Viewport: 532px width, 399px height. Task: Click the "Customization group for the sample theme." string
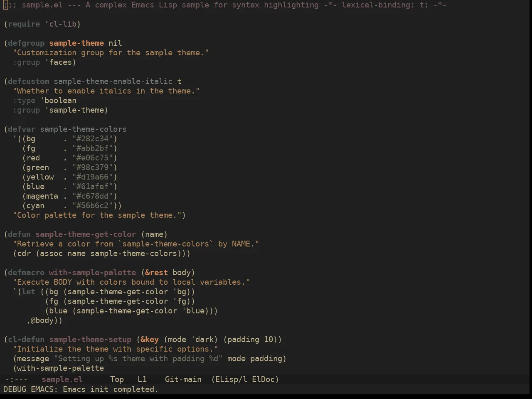[x=111, y=53]
